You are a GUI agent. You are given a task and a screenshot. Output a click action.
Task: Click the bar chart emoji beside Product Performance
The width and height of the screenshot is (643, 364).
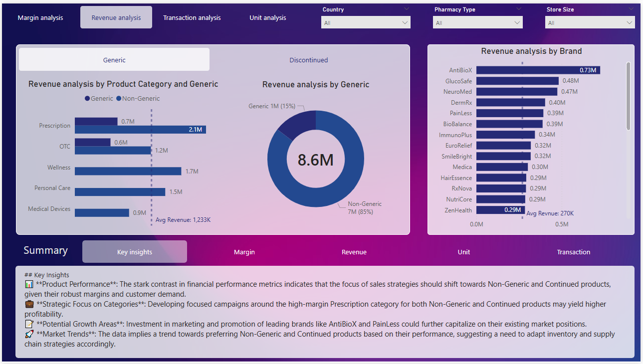(x=29, y=284)
